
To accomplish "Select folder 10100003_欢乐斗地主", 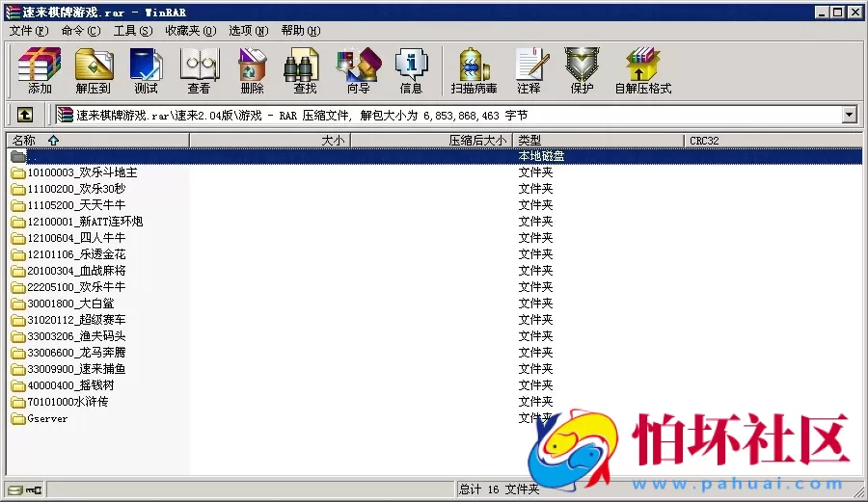I will coord(83,172).
